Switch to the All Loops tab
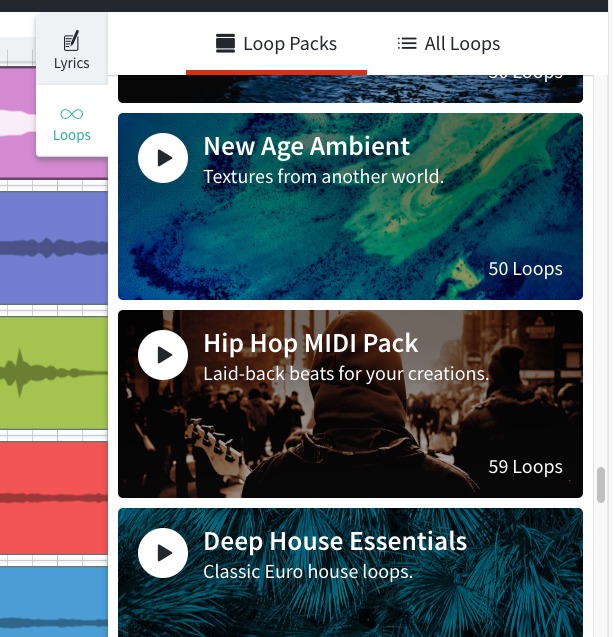 [x=449, y=43]
